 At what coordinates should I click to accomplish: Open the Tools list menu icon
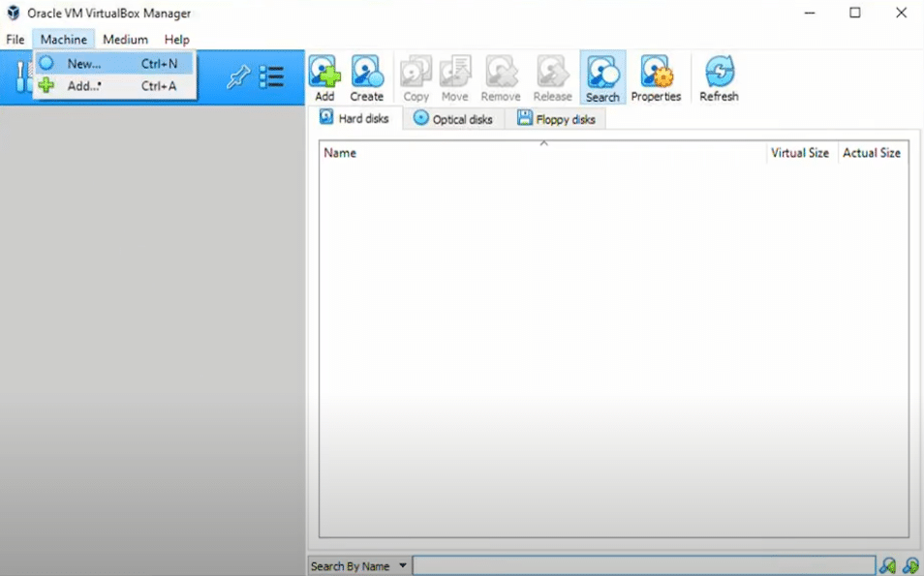271,78
